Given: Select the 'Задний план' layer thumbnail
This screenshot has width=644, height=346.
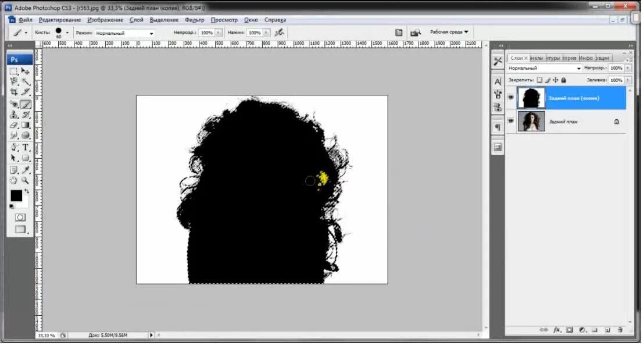Looking at the screenshot, I should tap(531, 121).
